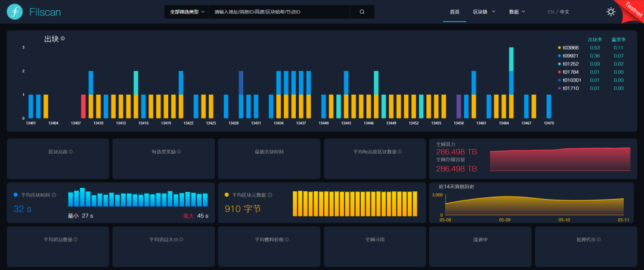Image resolution: width=644 pixels, height=270 pixels.
Task: Click red legend dot for t01784
Action: [x=559, y=72]
